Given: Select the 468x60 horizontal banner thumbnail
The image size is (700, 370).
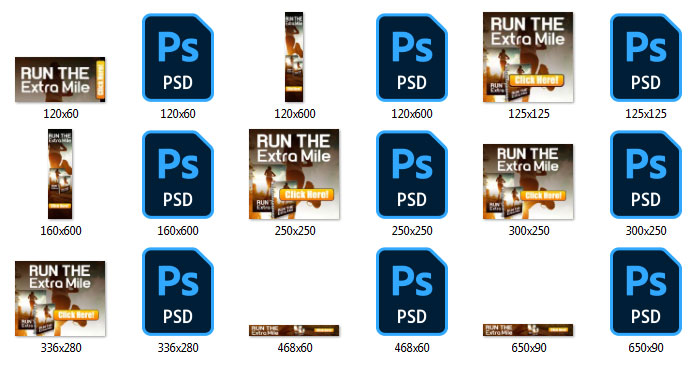Looking at the screenshot, I should 294,330.
